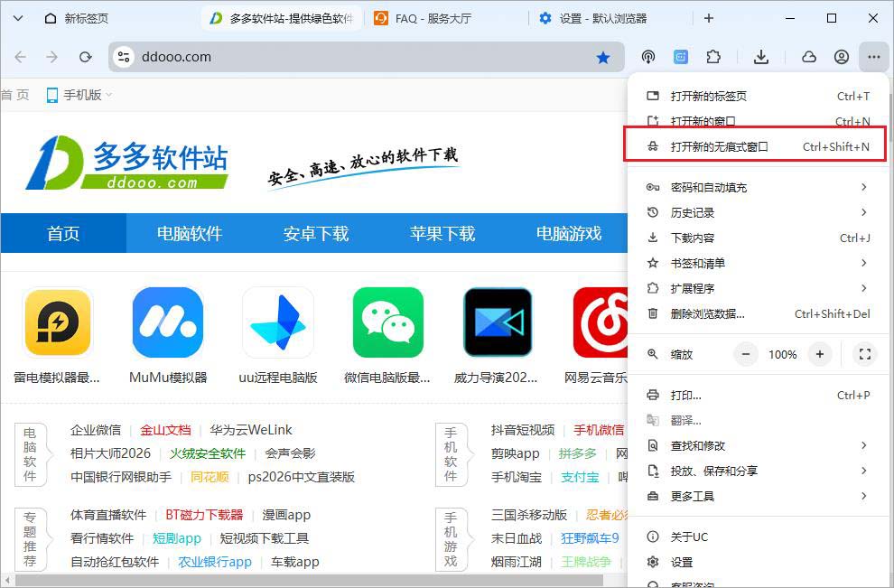Open 电脑游戏 in navigation bar

[568, 233]
